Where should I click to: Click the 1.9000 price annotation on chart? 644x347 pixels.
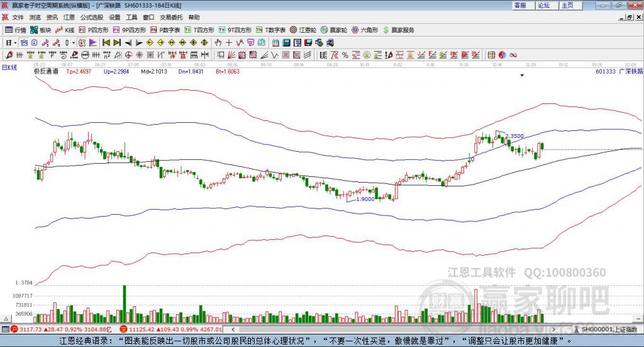(x=365, y=199)
